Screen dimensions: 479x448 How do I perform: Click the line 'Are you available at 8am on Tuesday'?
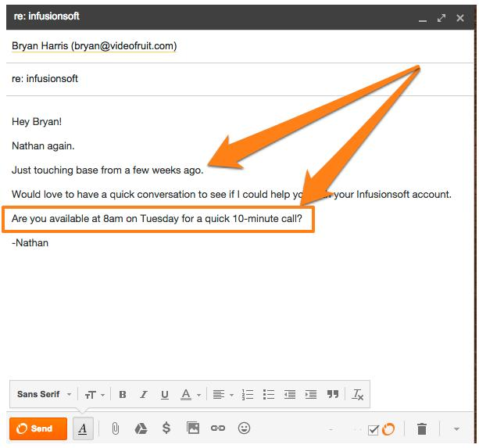pyautogui.click(x=157, y=218)
